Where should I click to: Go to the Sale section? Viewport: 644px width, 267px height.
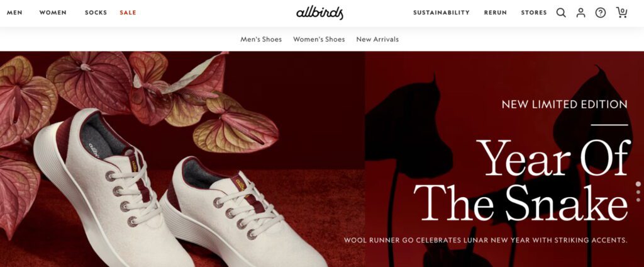[x=128, y=13]
